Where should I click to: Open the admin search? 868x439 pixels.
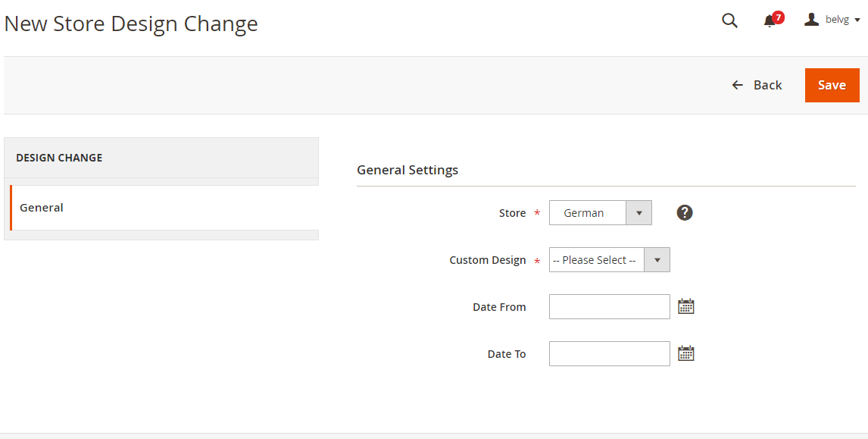coord(729,20)
